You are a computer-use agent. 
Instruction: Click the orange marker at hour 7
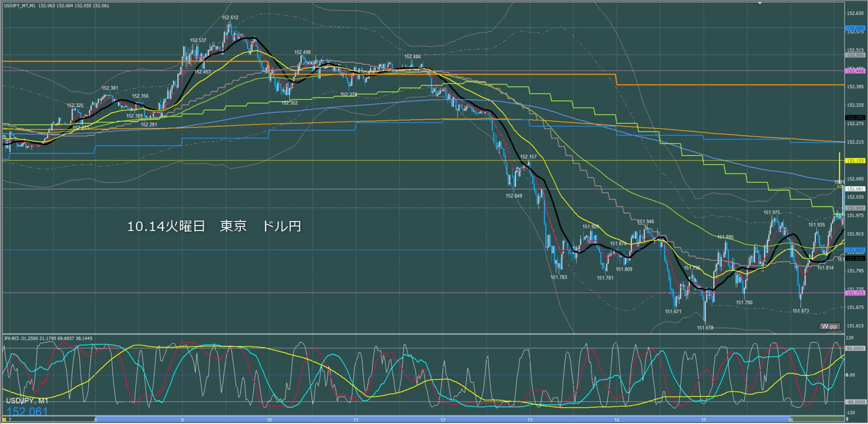coord(5,420)
